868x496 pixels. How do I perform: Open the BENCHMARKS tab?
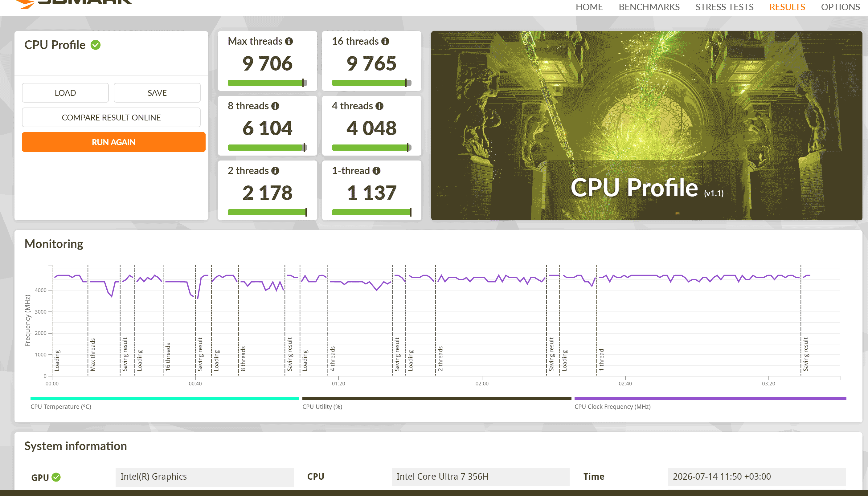[649, 7]
